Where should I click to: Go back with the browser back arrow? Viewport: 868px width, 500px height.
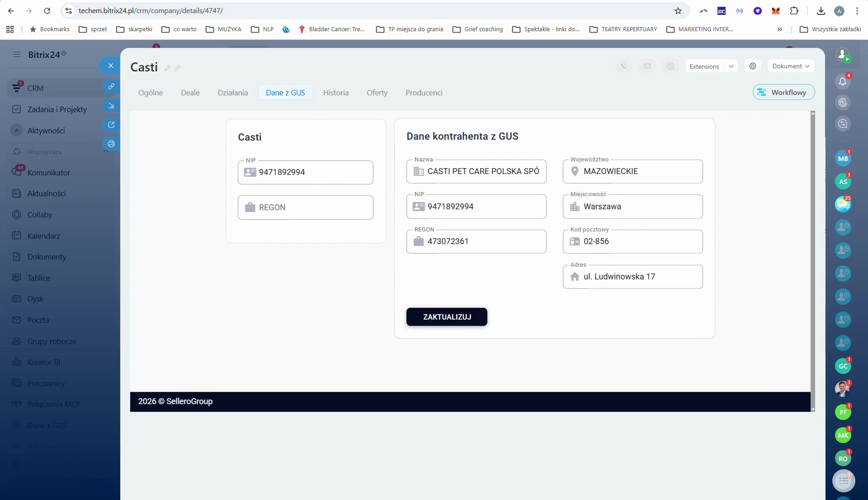coord(11,11)
